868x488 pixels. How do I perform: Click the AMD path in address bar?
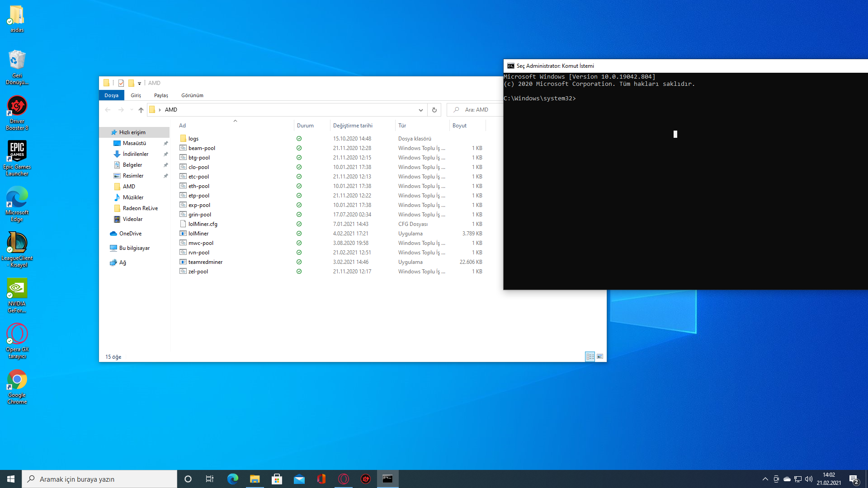coord(171,110)
